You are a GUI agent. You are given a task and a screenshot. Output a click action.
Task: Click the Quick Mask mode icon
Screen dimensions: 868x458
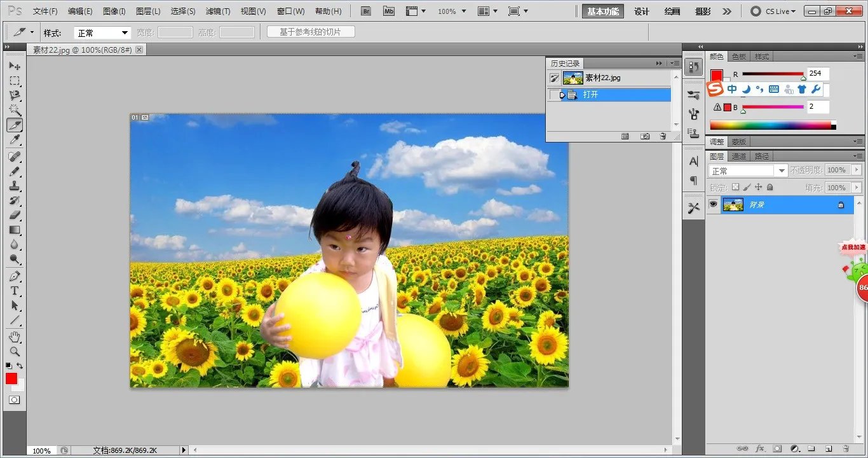click(14, 400)
